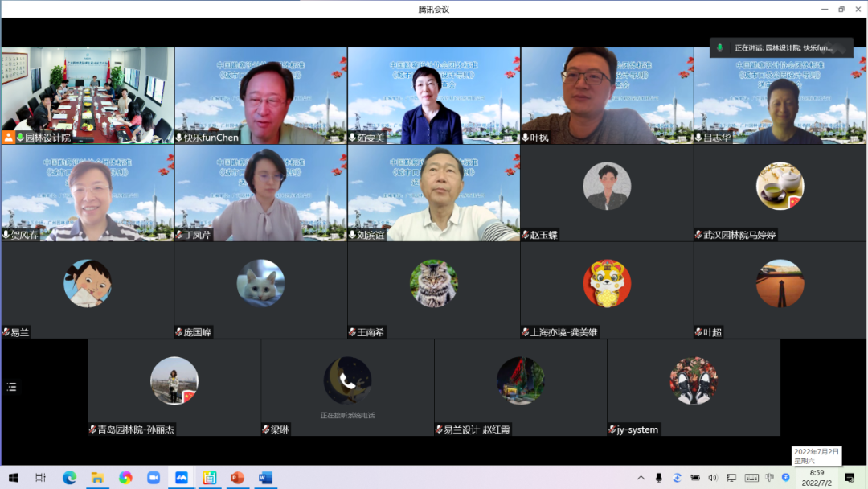Select the 贺风春 video tile
Screen dimensions: 868x489
tap(88, 193)
